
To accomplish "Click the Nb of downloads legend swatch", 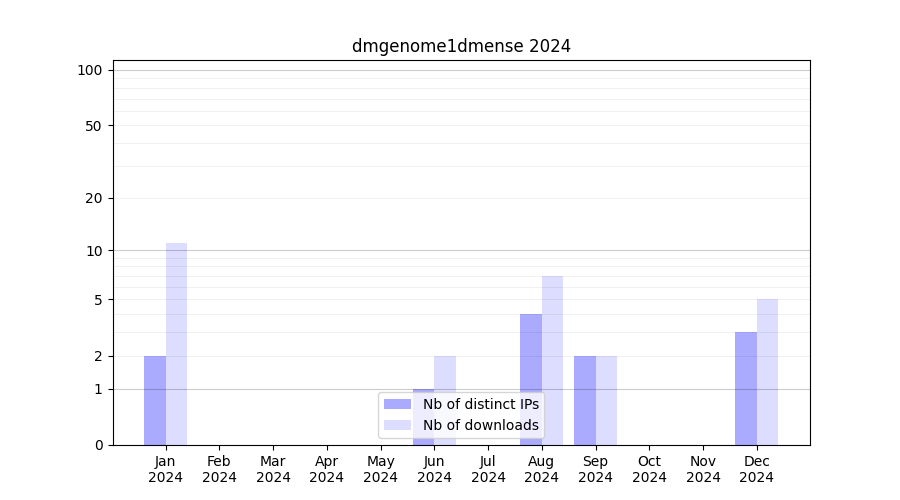I will tap(397, 425).
